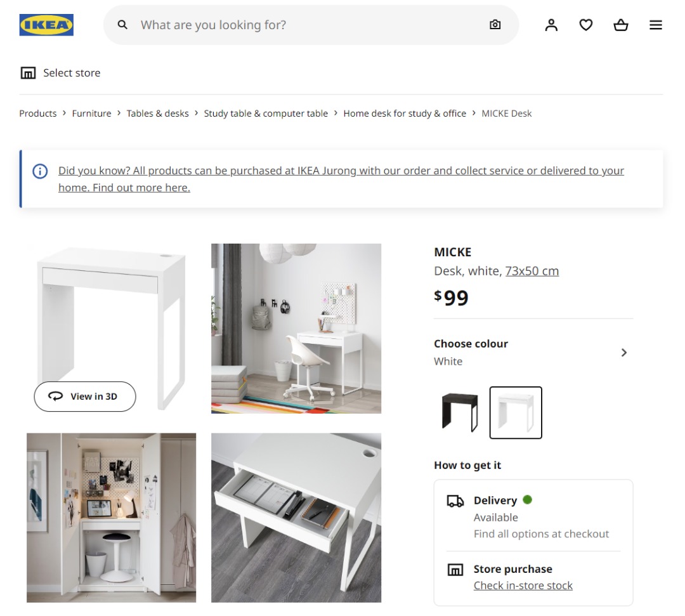
Task: Open the wishlist heart icon
Action: pyautogui.click(x=585, y=25)
